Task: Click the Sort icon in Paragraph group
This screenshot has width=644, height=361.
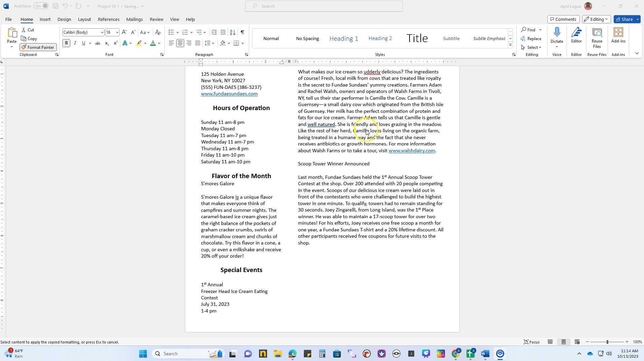Action: [232, 32]
